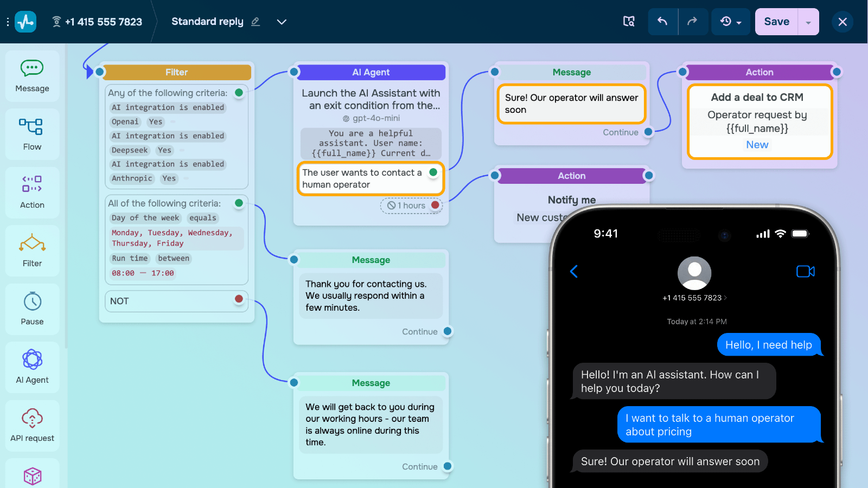
Task: Open the three-dot menu in the top-left corner
Action: (8, 22)
